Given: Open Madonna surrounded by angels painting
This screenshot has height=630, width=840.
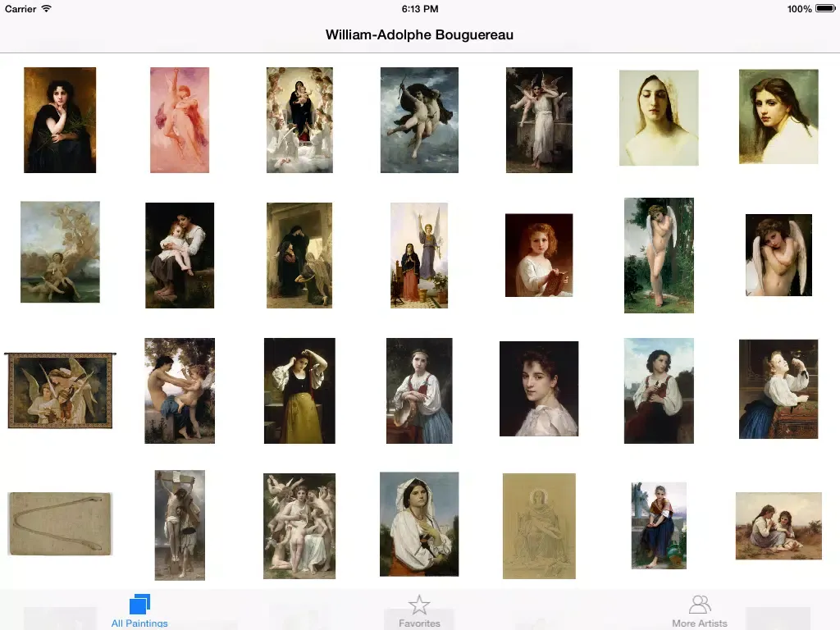Looking at the screenshot, I should 299,120.
